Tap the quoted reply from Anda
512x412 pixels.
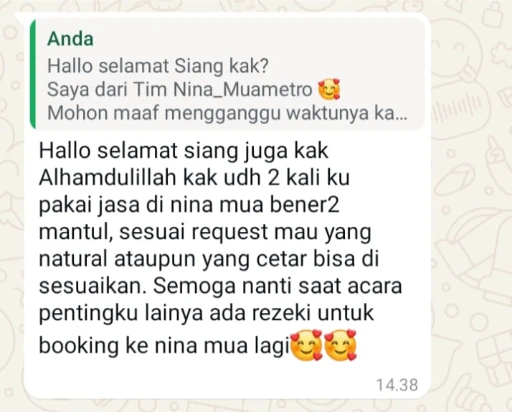[x=228, y=75]
